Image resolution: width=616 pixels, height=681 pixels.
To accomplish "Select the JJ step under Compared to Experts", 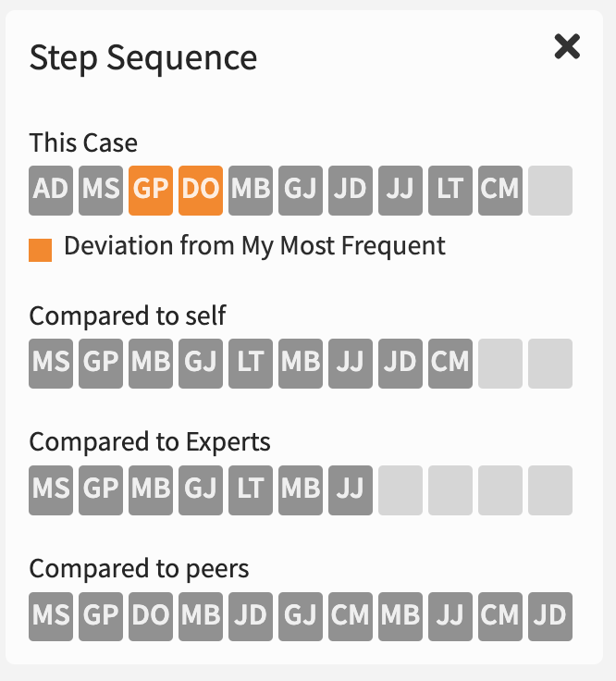I will tap(351, 489).
